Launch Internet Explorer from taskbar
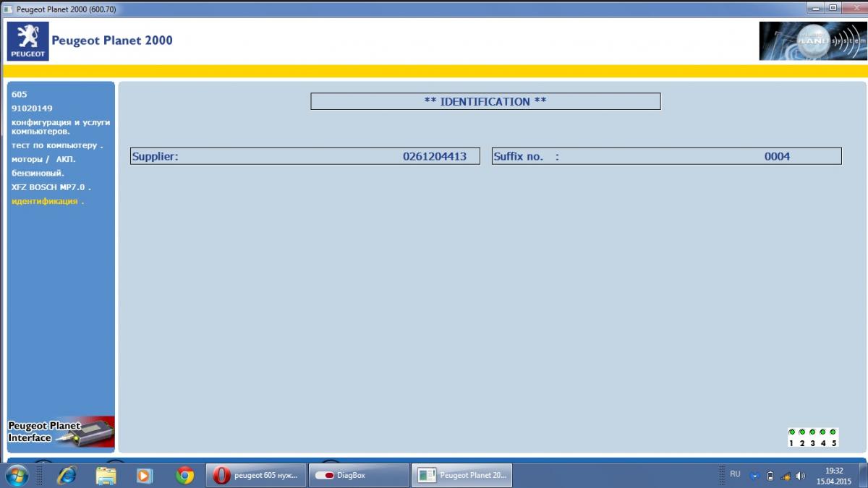Image resolution: width=868 pixels, height=488 pixels. pyautogui.click(x=67, y=475)
